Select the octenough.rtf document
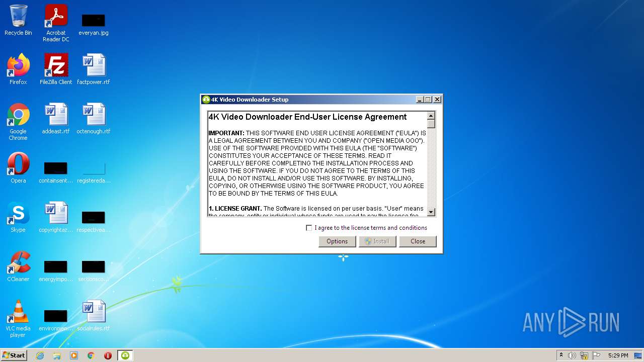 click(x=94, y=119)
